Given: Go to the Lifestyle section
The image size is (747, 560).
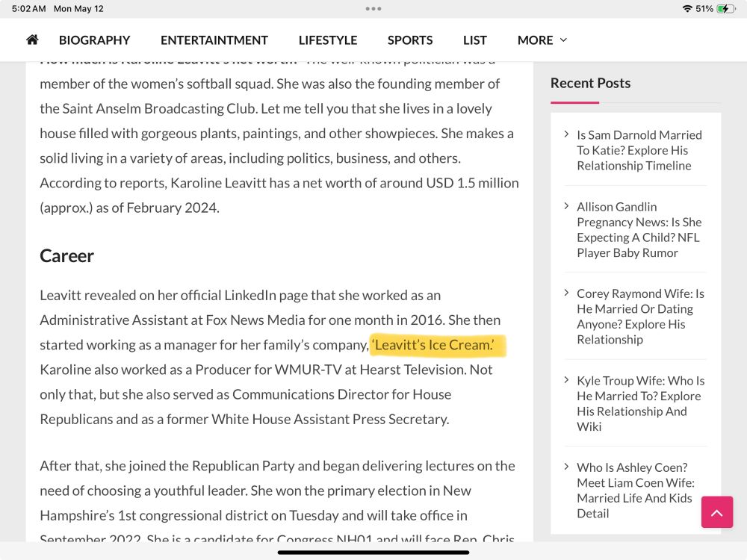Looking at the screenshot, I should pyautogui.click(x=328, y=40).
